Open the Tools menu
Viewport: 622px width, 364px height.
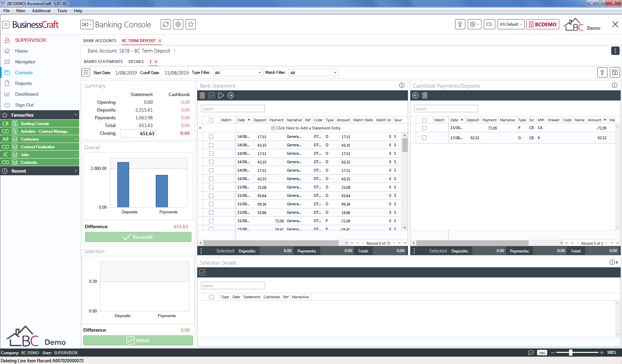62,10
